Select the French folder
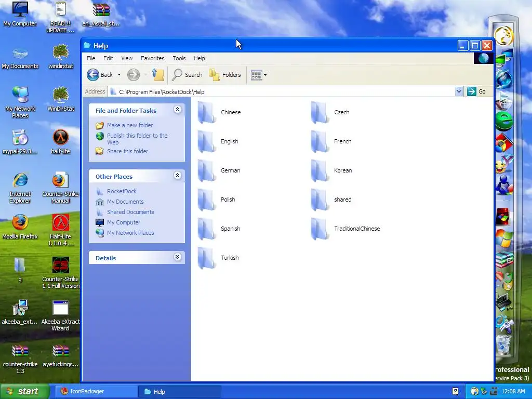 pyautogui.click(x=331, y=141)
